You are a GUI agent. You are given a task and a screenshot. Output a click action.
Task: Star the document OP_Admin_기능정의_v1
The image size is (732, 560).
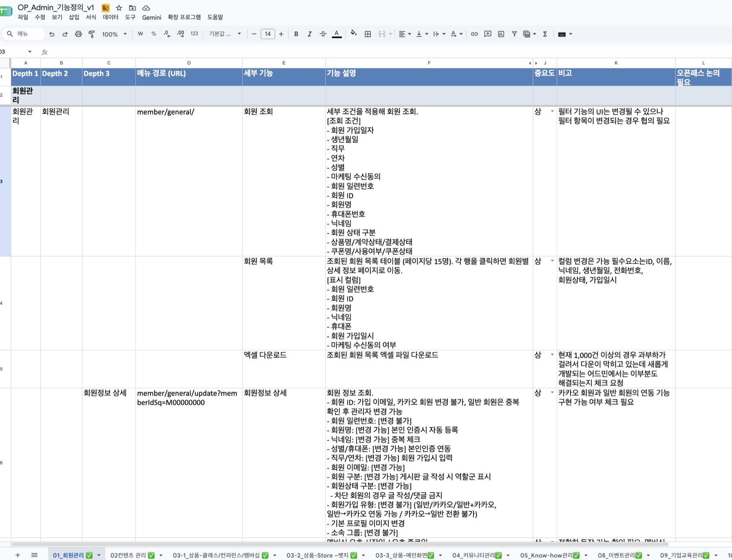click(119, 8)
